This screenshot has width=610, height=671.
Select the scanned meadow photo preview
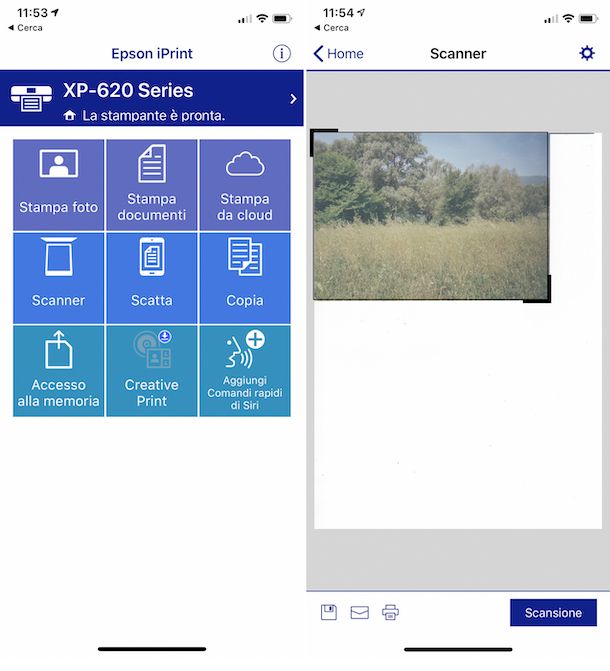coord(431,216)
